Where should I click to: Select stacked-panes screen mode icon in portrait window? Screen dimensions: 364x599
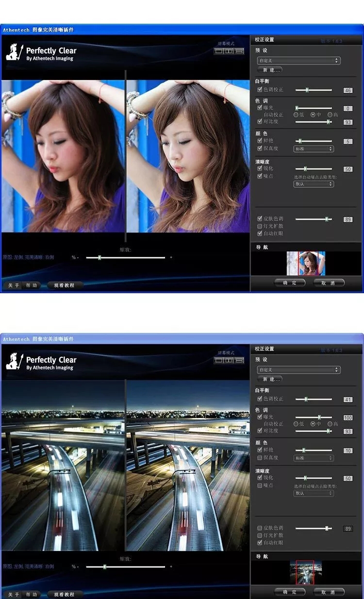[239, 50]
